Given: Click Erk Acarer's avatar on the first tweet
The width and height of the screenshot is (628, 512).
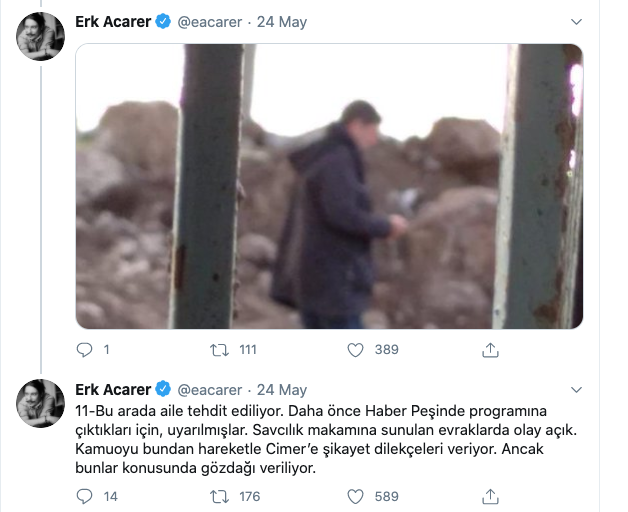Looking at the screenshot, I should coord(40,36).
